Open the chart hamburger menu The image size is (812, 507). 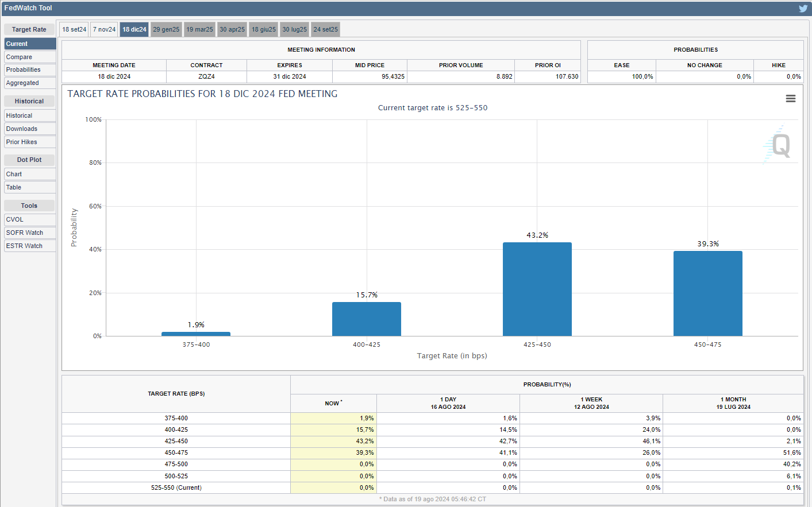[x=791, y=99]
